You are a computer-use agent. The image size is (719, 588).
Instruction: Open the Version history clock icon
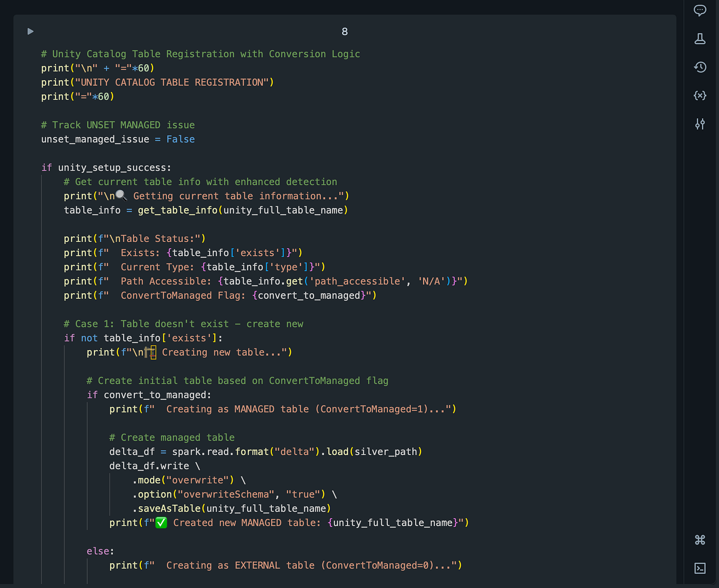pos(700,67)
